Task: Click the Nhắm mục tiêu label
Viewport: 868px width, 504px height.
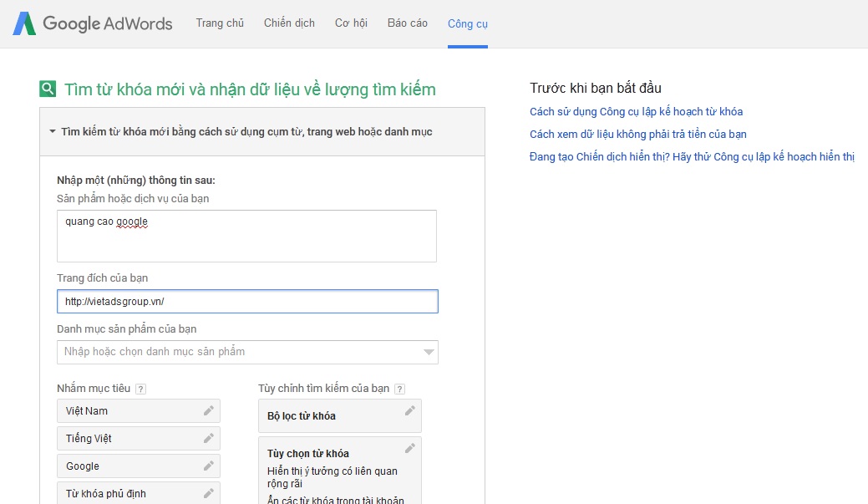Action: [94, 389]
